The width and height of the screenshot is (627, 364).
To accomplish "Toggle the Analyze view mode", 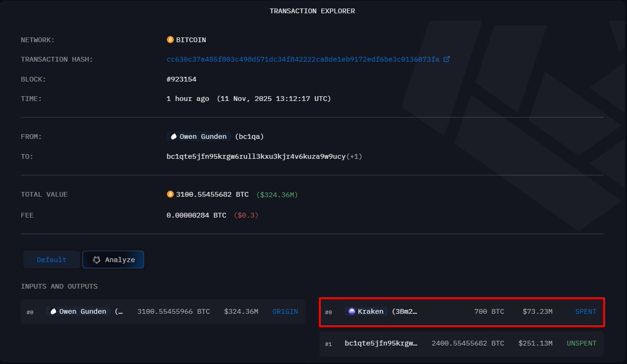I will pyautogui.click(x=113, y=259).
